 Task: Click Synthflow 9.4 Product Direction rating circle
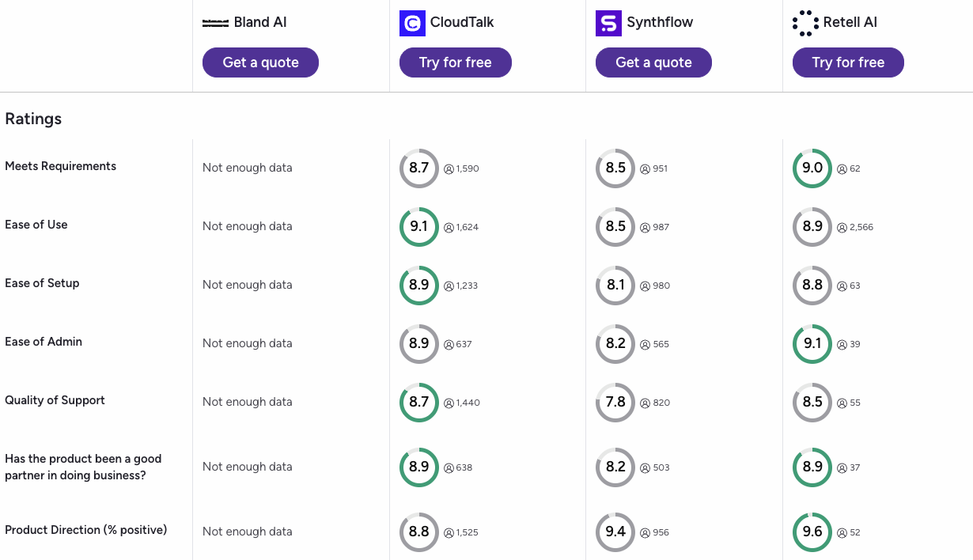click(615, 532)
